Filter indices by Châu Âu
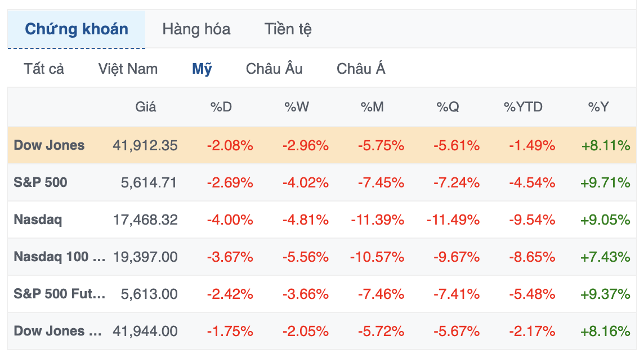The height and width of the screenshot is (358, 644). (274, 69)
